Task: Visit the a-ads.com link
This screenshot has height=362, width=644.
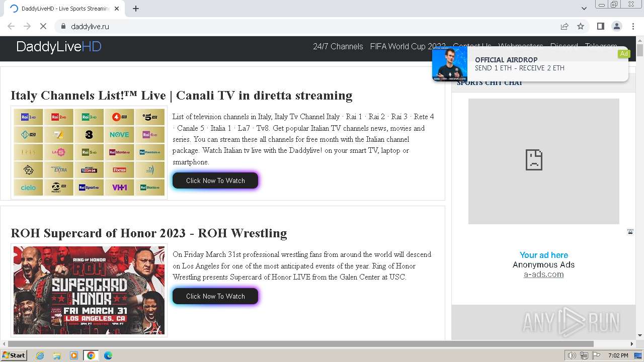Action: 544,274
